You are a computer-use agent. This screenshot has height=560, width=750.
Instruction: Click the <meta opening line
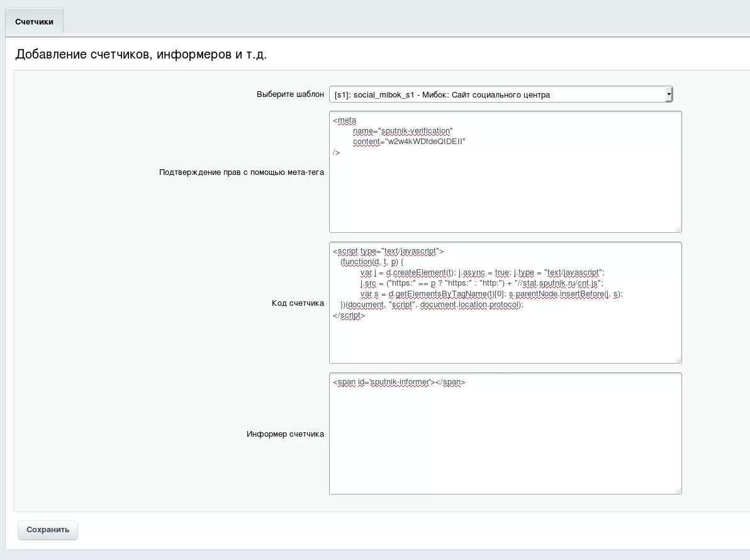pyautogui.click(x=344, y=121)
